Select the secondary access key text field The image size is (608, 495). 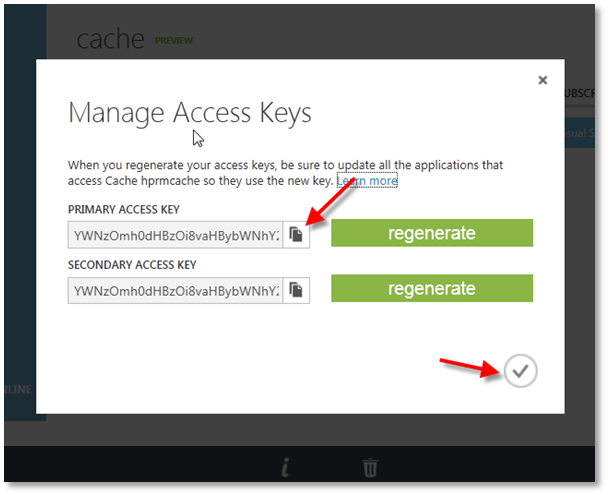click(x=175, y=290)
